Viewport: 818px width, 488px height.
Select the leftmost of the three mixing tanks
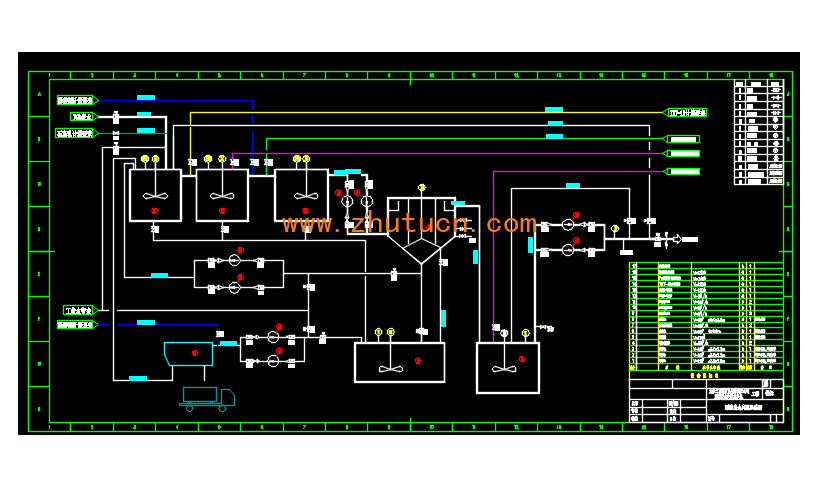click(155, 195)
